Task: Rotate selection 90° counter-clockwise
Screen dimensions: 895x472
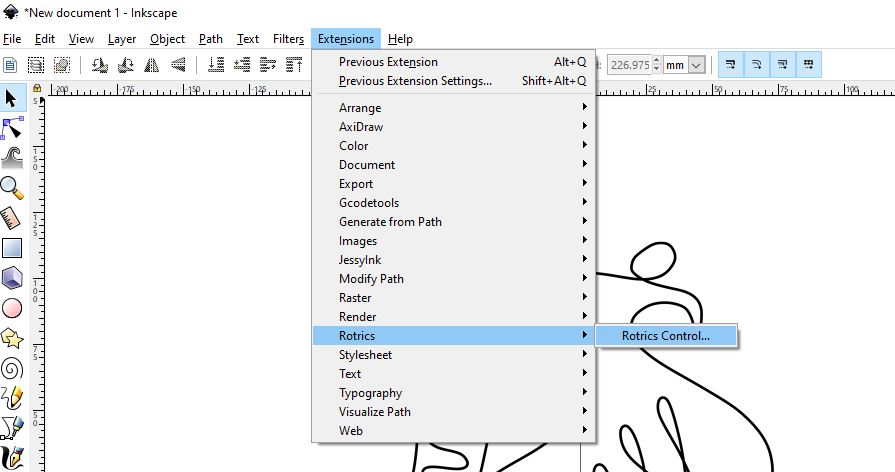Action: click(100, 65)
